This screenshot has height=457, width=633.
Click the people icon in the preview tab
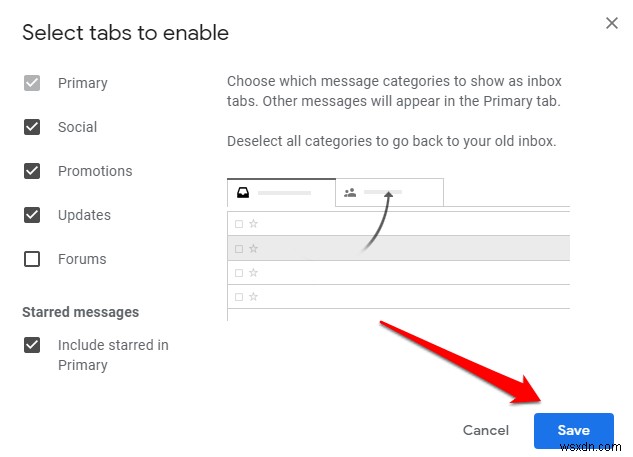pyautogui.click(x=350, y=192)
